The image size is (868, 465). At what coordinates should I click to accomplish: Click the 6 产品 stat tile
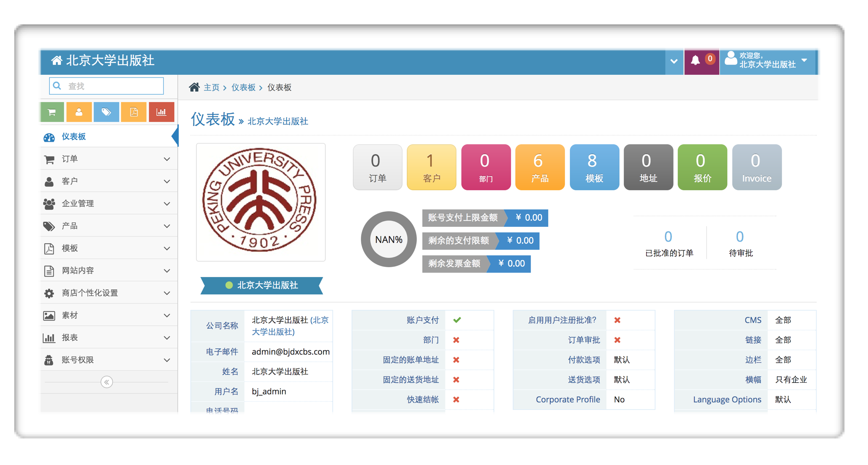(x=540, y=167)
